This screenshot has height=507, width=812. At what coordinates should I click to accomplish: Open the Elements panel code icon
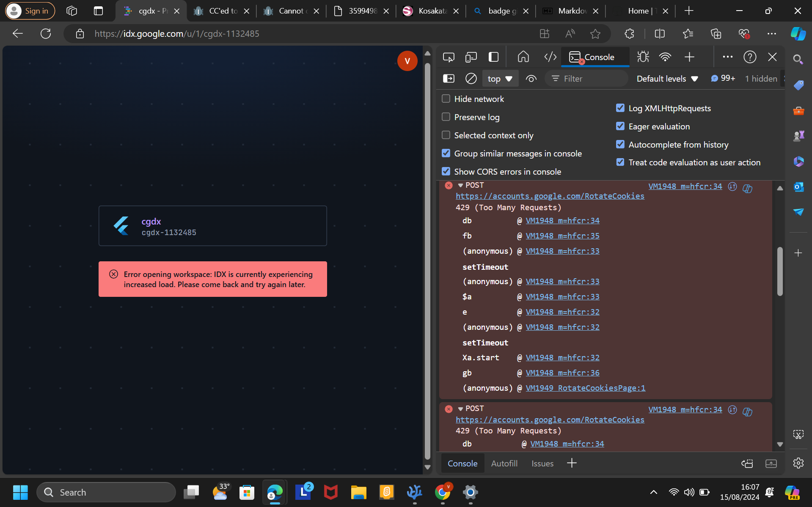point(550,57)
